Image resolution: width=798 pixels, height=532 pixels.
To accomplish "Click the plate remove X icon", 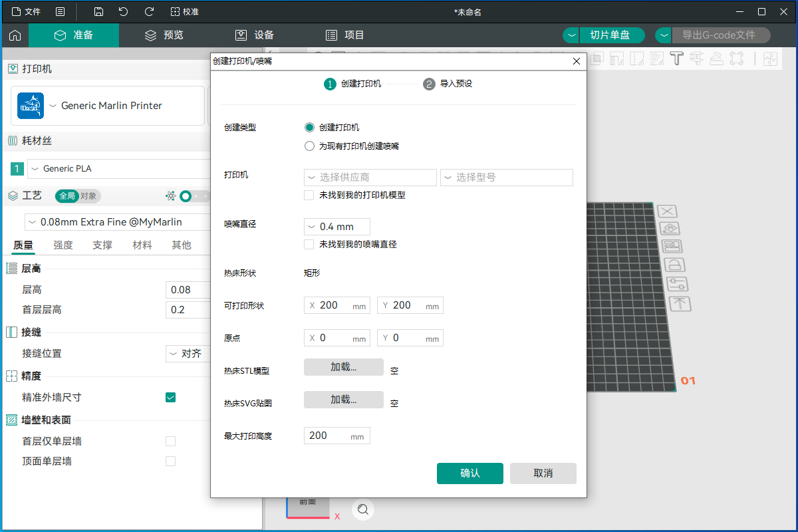I will [668, 211].
